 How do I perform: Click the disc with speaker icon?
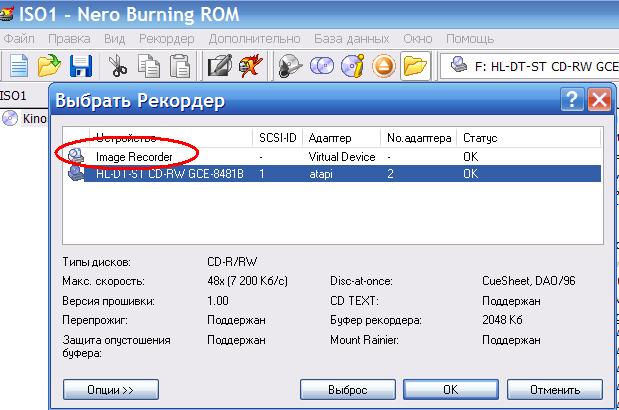290,66
